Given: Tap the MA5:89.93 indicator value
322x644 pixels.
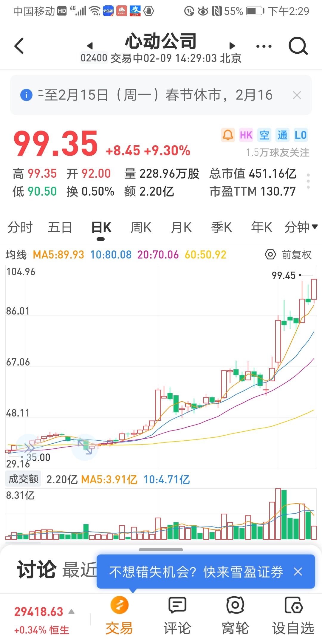Looking at the screenshot, I should point(58,255).
